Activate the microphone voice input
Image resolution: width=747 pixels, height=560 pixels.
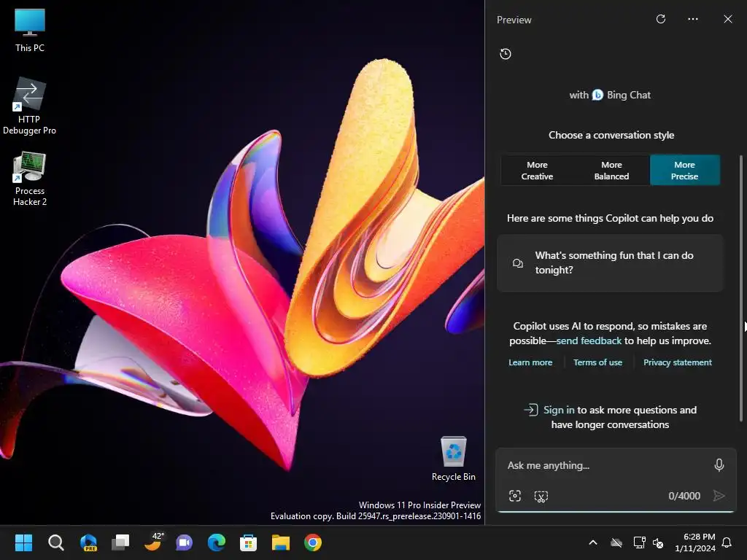click(719, 464)
